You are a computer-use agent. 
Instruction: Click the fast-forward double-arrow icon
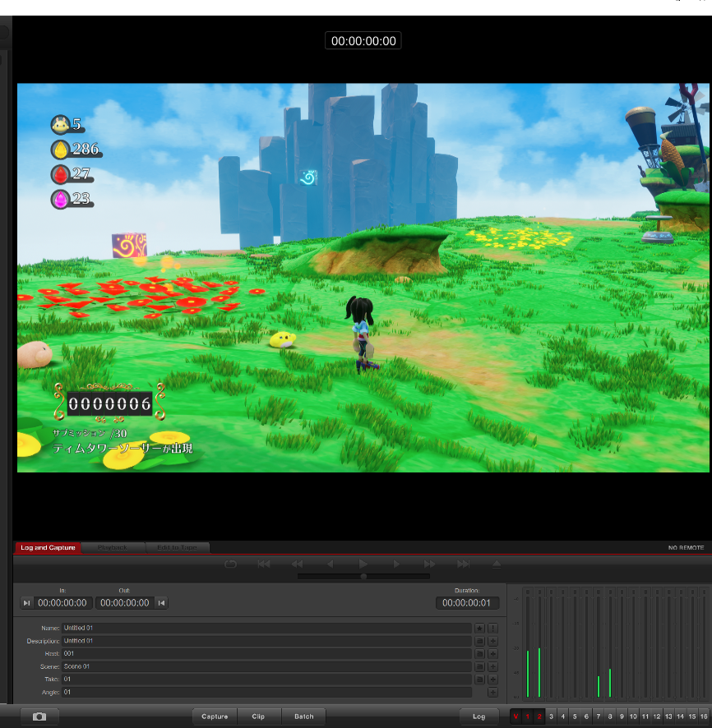coord(430,564)
